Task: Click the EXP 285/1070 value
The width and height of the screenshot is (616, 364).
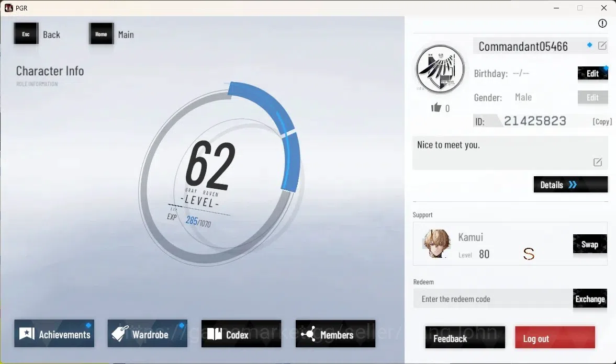Action: point(198,221)
